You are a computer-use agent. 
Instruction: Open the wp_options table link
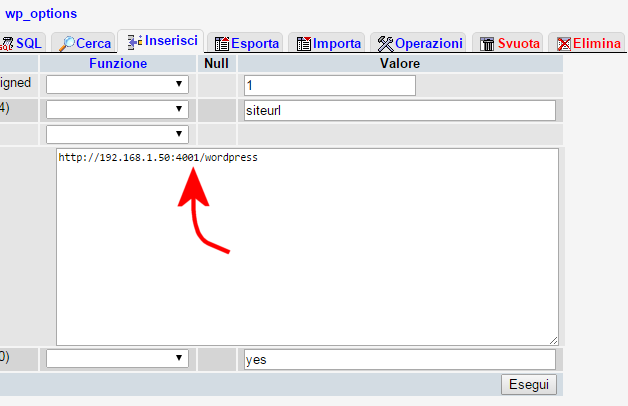pos(41,14)
